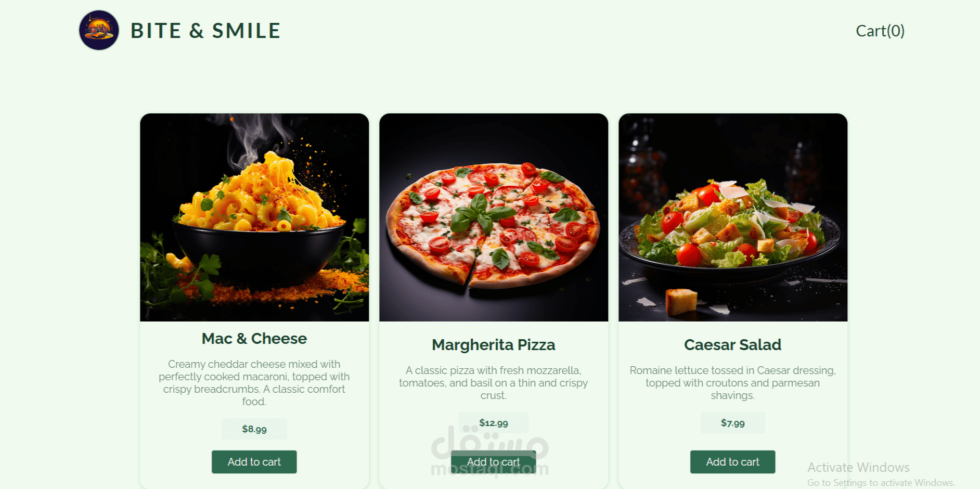Viewport: 980px width, 489px height.
Task: Select the Margherita Pizza heading
Action: (x=494, y=345)
